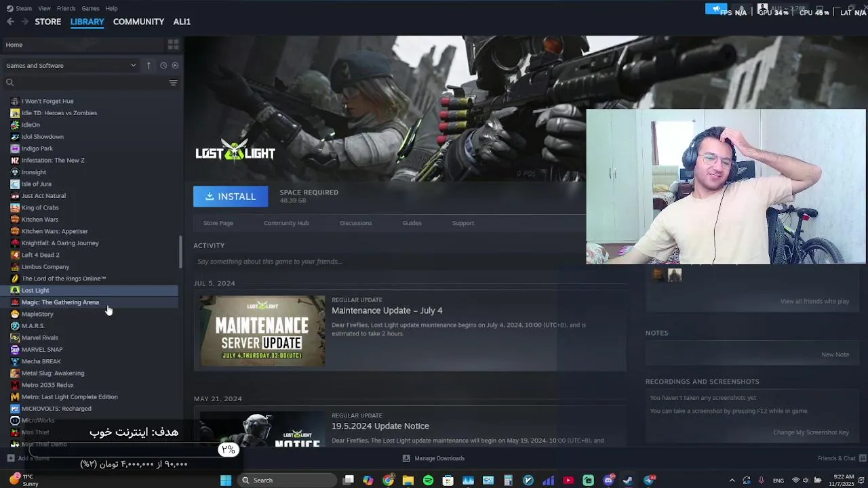Screen dimensions: 868x488
Task: Open the Guides link
Action: 412,223
